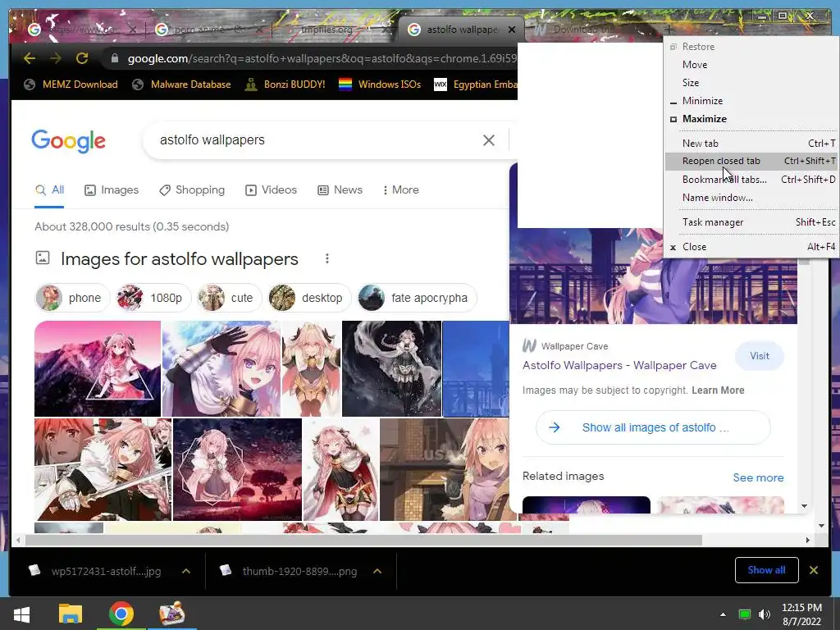Open the Astolfo with sword thumbnail

point(103,469)
